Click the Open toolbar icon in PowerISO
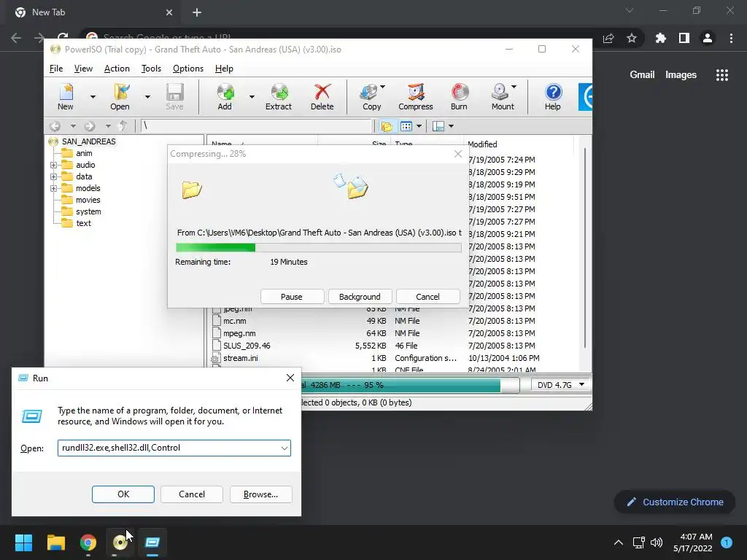The image size is (747, 560). pos(120,97)
